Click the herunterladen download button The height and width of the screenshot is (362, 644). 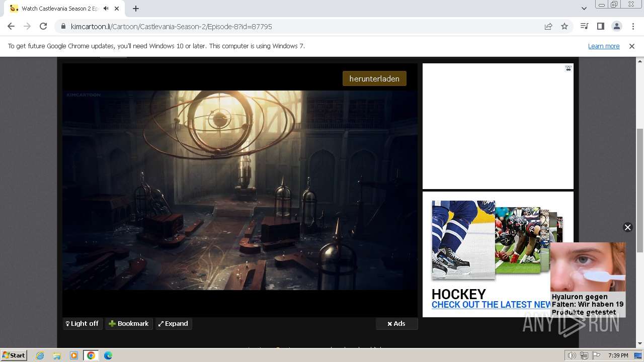click(x=374, y=78)
